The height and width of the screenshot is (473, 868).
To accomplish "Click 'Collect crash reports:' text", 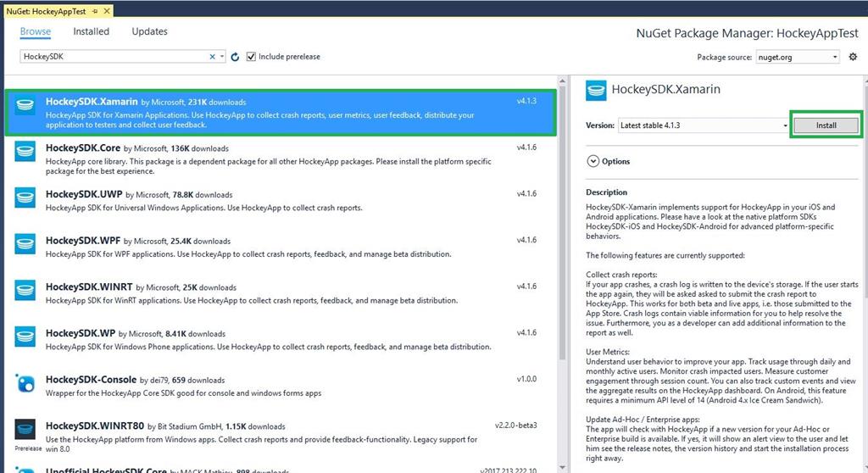I will pyautogui.click(x=621, y=275).
